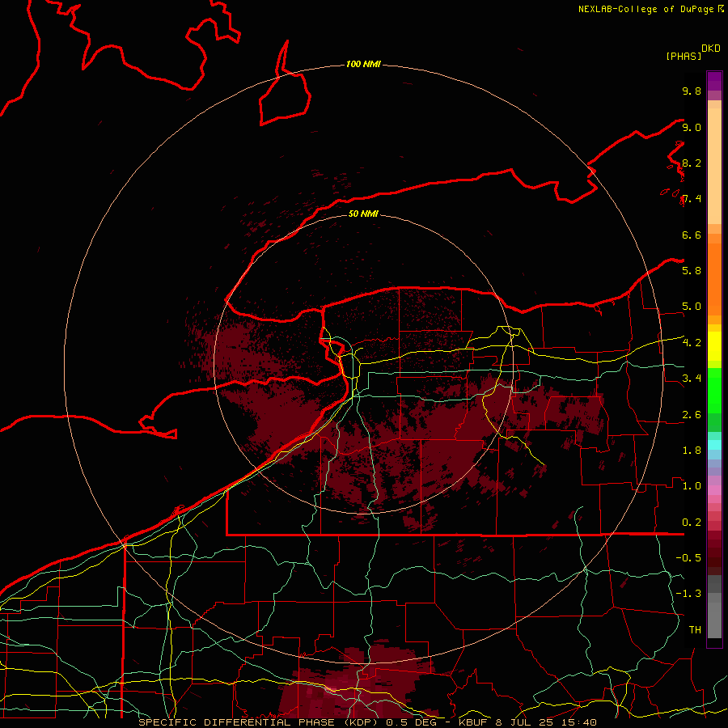Click the 0.2 scale value
This screenshot has height=728, width=728.
692,523
